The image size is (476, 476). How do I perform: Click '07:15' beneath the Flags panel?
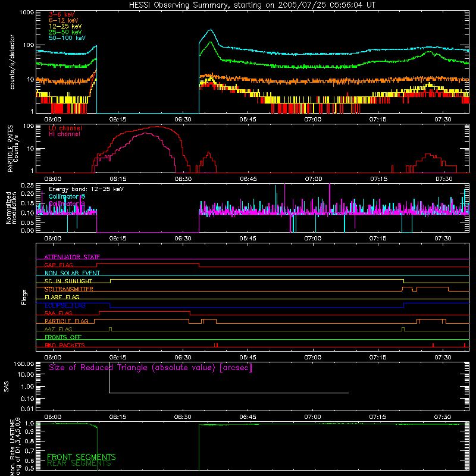(378, 358)
